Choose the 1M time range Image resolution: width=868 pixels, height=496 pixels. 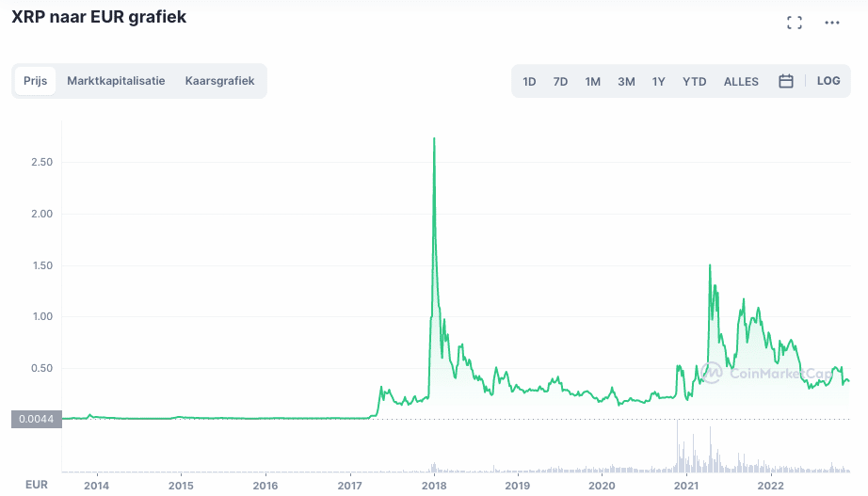(592, 82)
